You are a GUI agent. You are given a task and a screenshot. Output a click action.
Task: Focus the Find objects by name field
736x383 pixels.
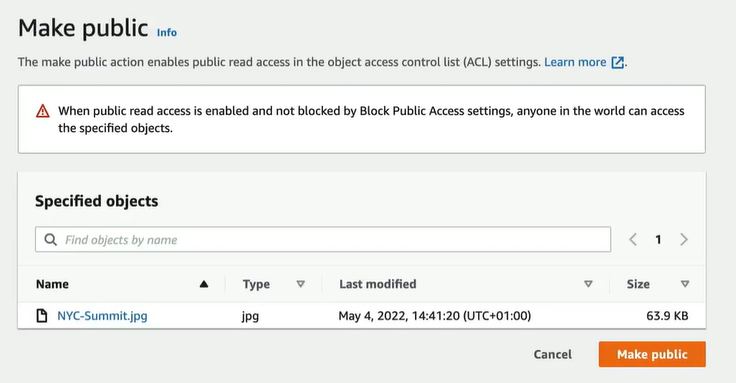pyautogui.click(x=323, y=240)
